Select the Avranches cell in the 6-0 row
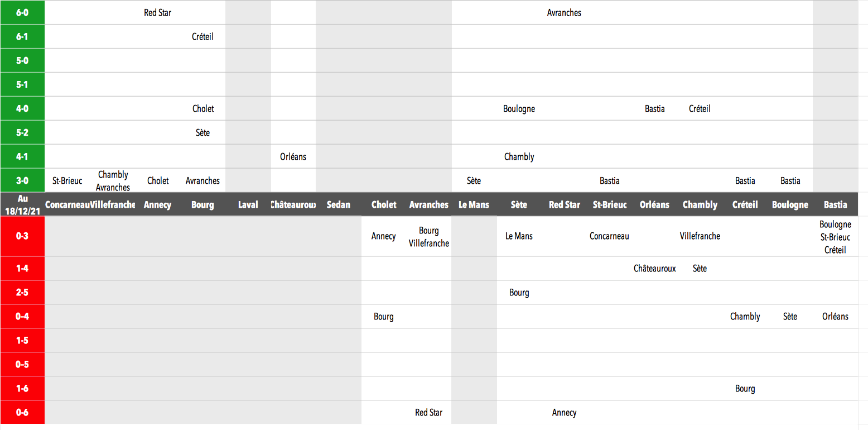 [564, 12]
